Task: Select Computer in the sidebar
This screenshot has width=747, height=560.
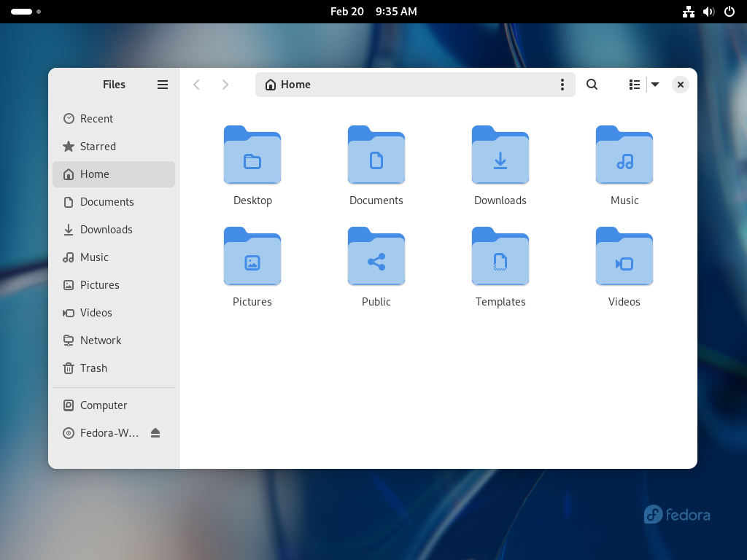Action: coord(114,405)
